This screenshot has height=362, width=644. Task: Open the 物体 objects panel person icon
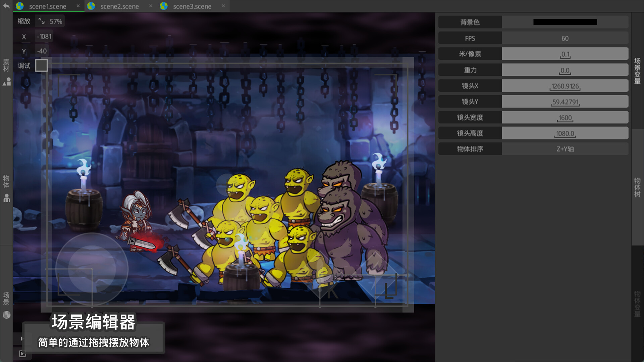7,198
